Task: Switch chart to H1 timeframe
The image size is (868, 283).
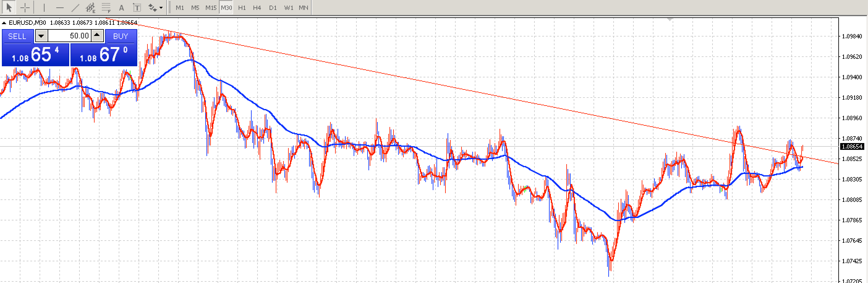Action: tap(242, 7)
